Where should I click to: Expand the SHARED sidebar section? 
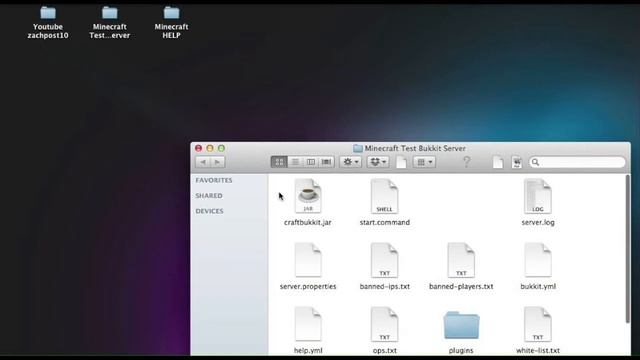209,196
